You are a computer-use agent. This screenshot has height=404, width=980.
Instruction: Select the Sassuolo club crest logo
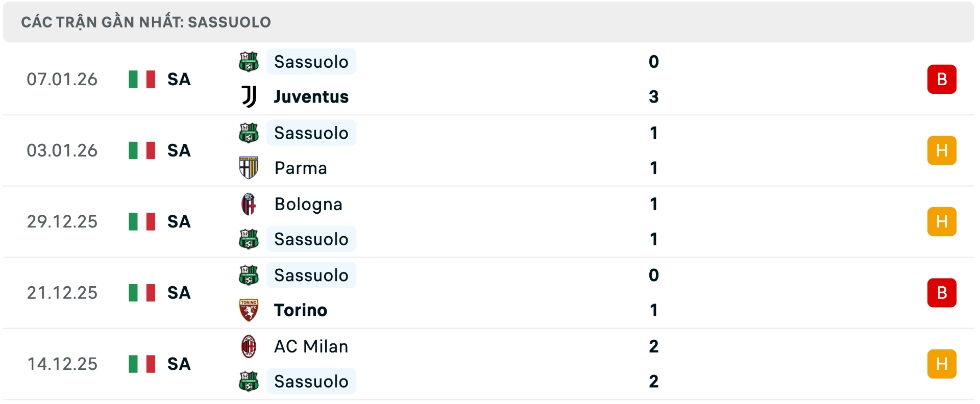point(249,62)
